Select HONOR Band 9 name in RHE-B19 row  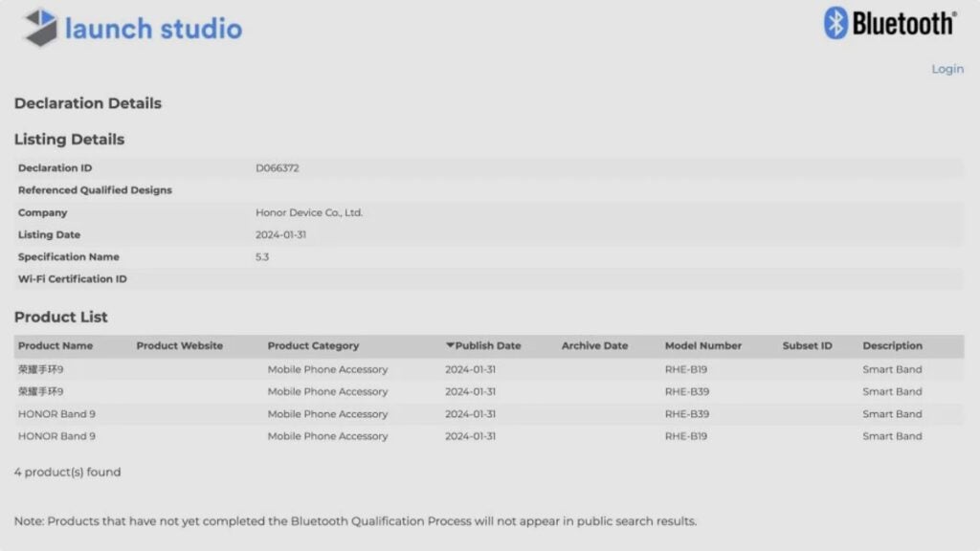56,436
